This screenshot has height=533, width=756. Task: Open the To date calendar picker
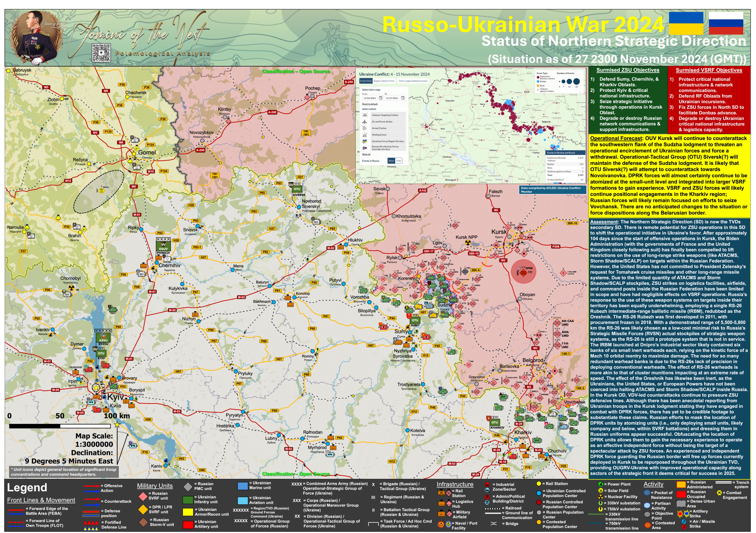click(x=403, y=98)
